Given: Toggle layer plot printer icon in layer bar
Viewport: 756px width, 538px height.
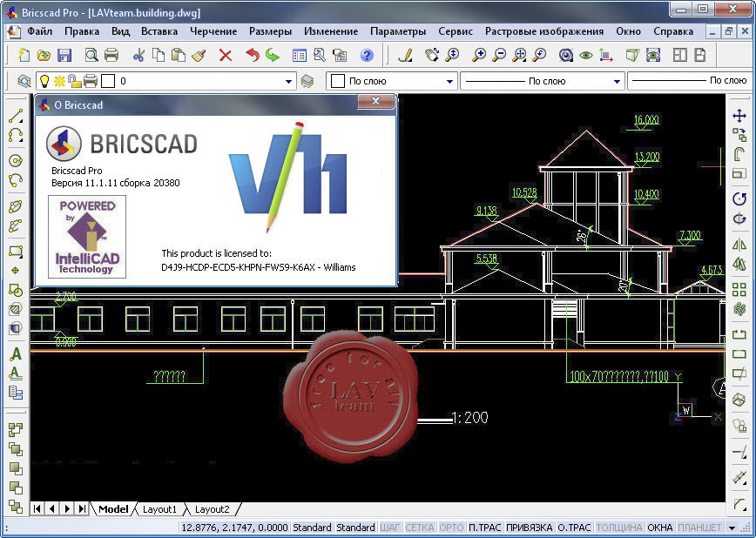Looking at the screenshot, I should click(91, 81).
